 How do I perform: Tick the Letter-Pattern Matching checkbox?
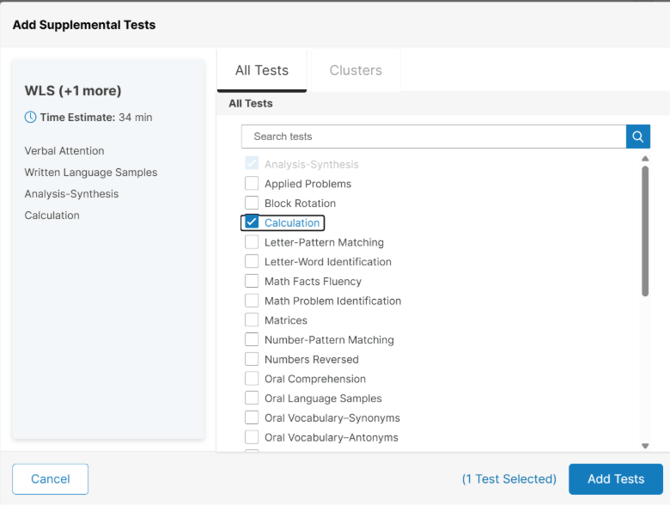(x=252, y=242)
